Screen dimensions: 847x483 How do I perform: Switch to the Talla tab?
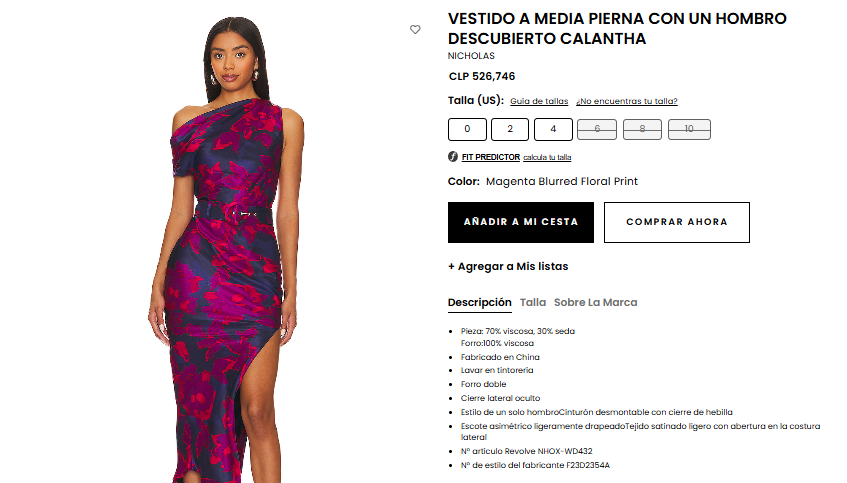[533, 303]
